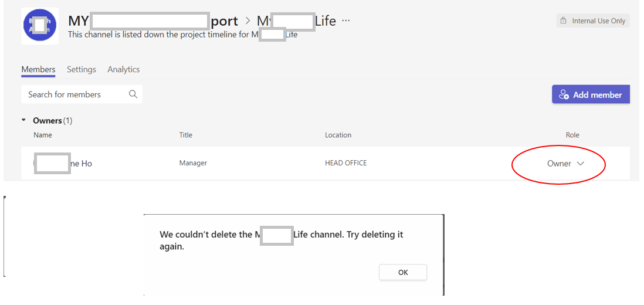644x305 pixels.
Task: Click the Search for members field
Action: [82, 94]
